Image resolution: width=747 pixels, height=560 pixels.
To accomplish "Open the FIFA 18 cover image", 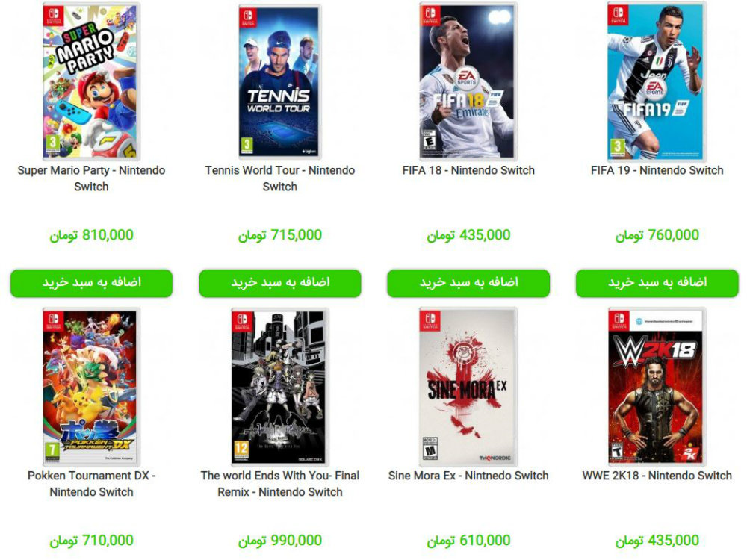I will click(x=468, y=81).
